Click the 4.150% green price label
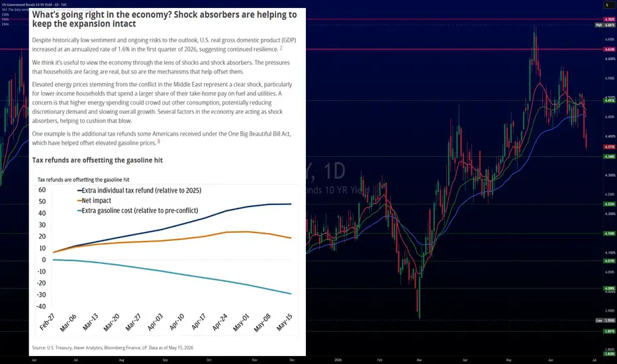This screenshot has height=364, width=617. tap(610, 234)
